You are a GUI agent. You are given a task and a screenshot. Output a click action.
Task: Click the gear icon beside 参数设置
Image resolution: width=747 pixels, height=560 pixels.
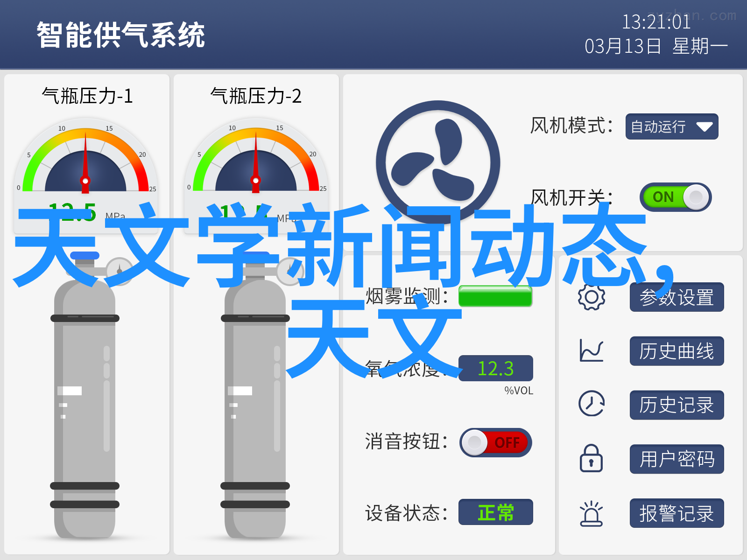592,297
